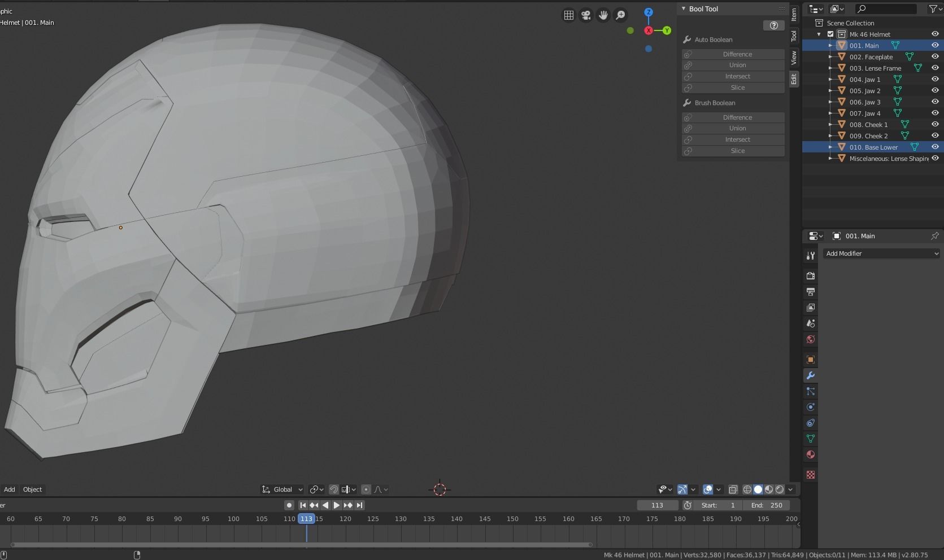Collapse Mk 46 Helmet collection tree
This screenshot has height=560, width=944.
pos(819,34)
